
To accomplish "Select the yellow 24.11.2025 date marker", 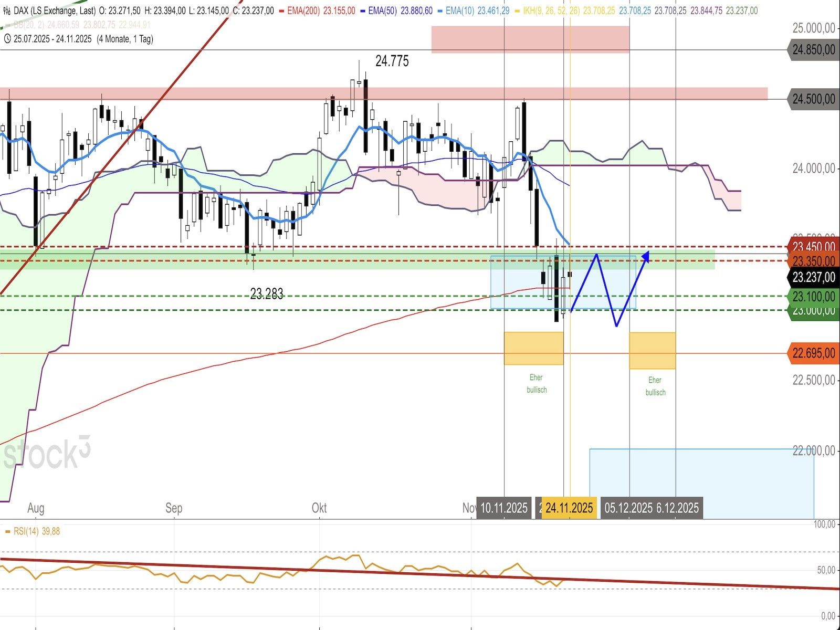I will pos(569,508).
